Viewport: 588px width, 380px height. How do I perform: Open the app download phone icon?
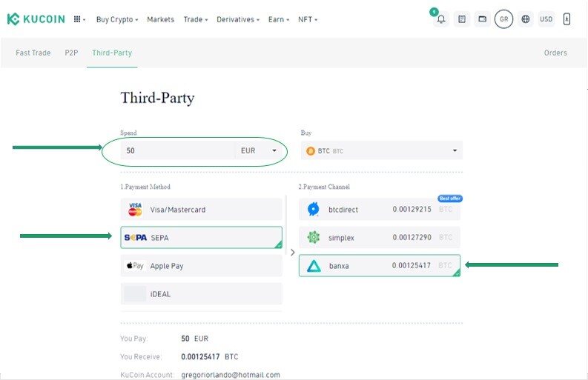[566, 19]
